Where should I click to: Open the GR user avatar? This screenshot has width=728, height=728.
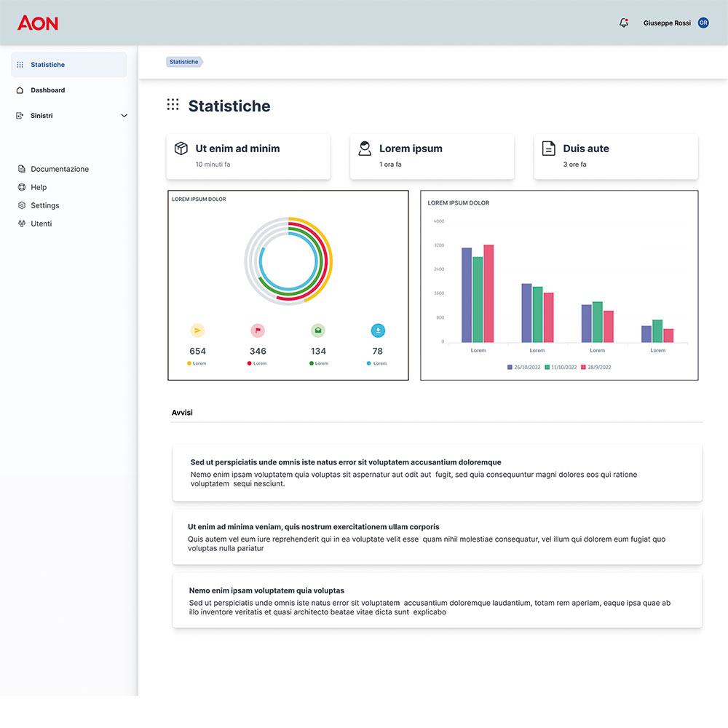[703, 23]
